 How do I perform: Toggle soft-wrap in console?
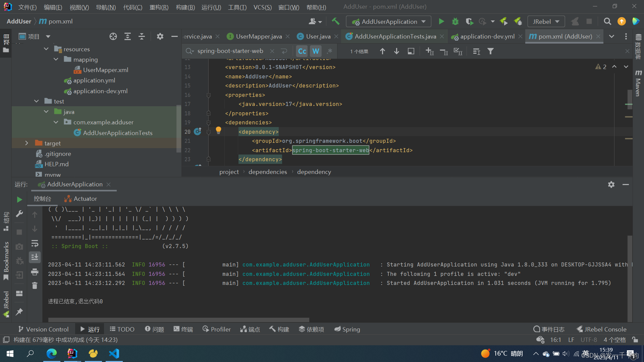point(35,243)
